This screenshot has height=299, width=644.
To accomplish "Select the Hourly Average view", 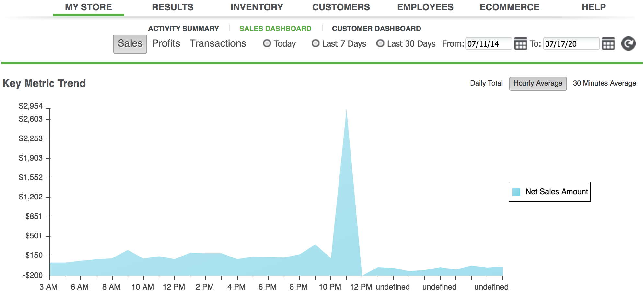I will 538,83.
